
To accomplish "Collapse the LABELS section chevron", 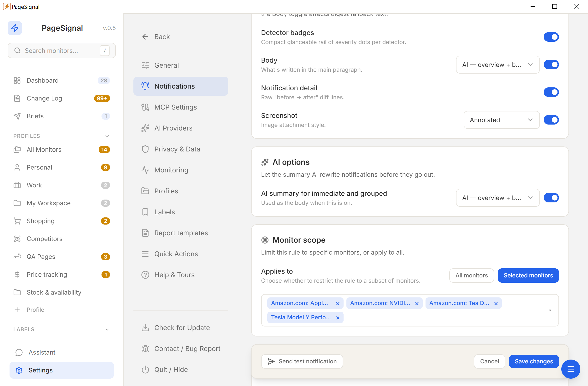I will tap(107, 330).
